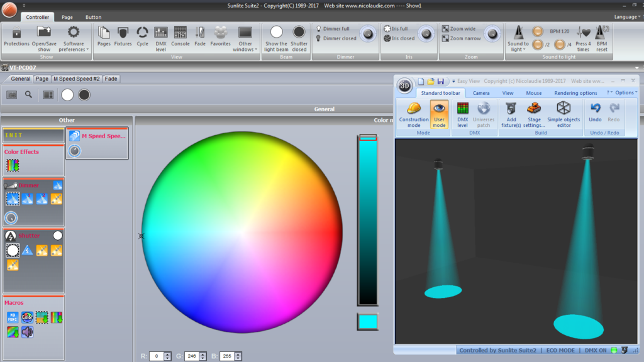
Task: Open Simple objects editor
Action: click(563, 114)
